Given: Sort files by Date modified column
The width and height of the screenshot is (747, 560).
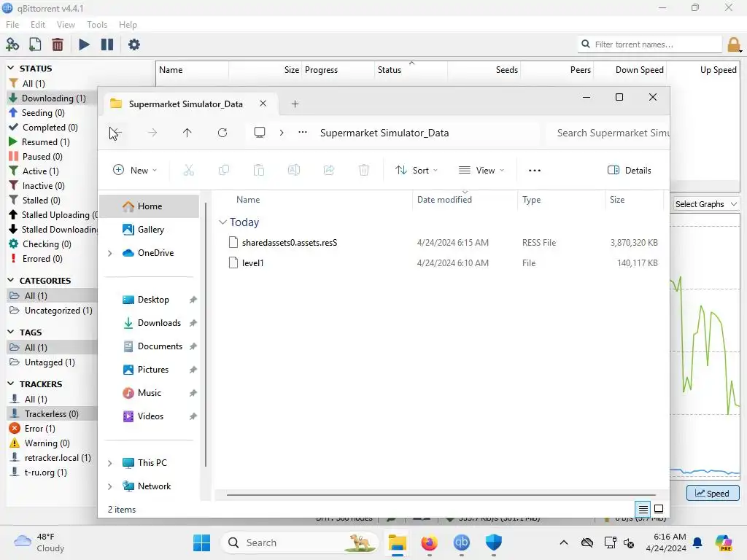Looking at the screenshot, I should [x=465, y=200].
